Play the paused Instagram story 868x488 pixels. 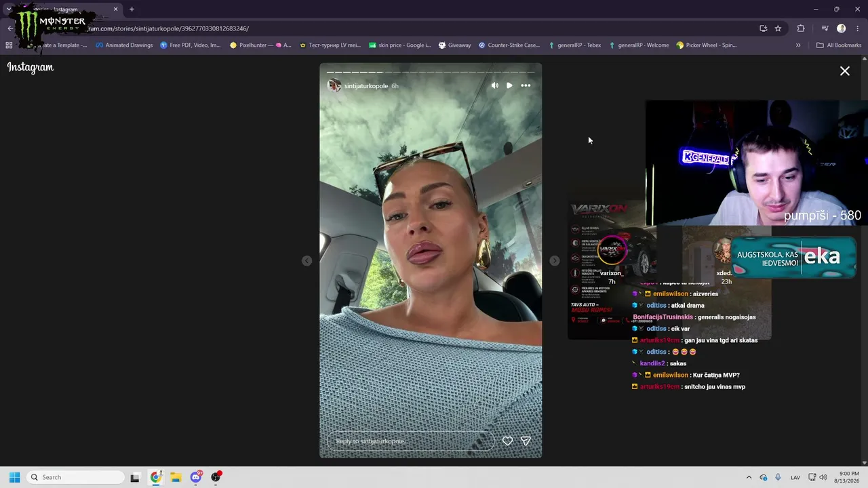[x=509, y=85]
